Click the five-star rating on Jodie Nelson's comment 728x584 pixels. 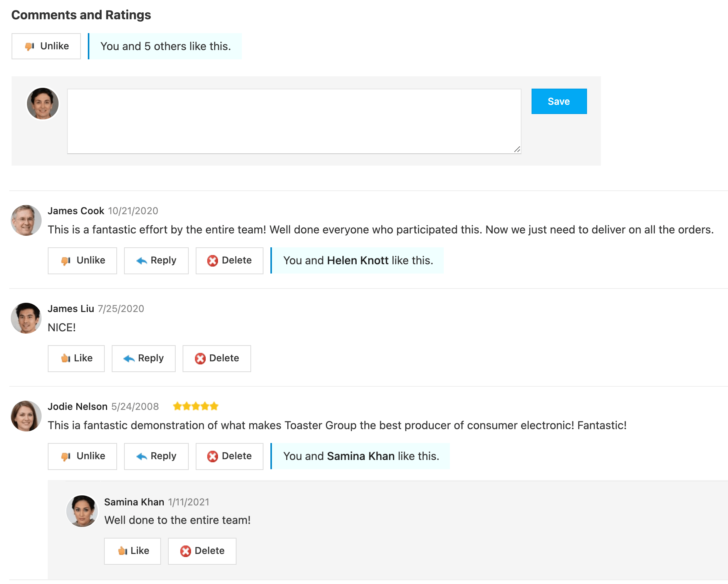(196, 406)
